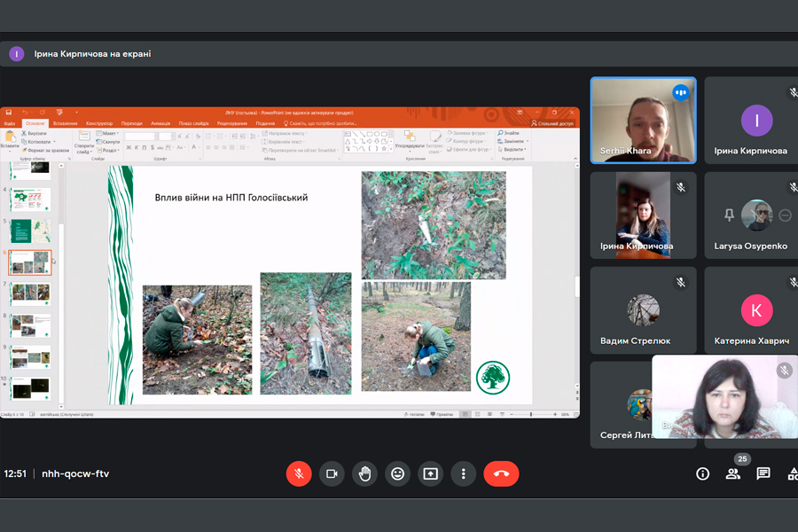Click Redo icon in quick access toolbar
This screenshot has height=532, width=798.
pyautogui.click(x=43, y=112)
